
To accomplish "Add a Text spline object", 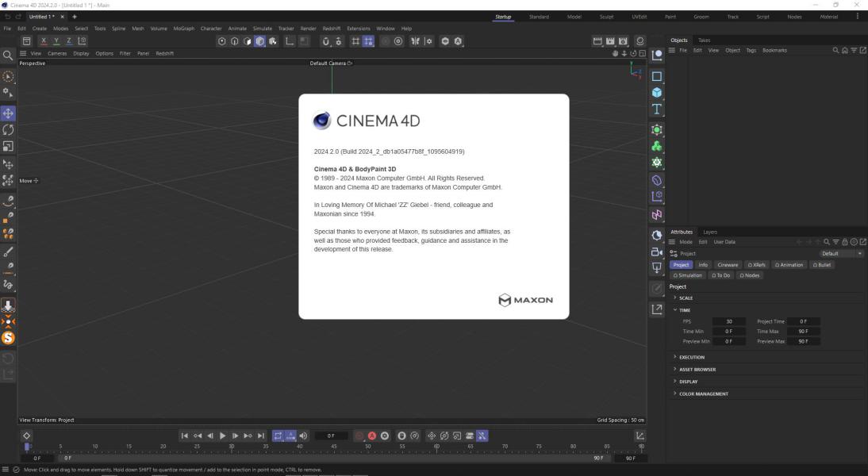I will pyautogui.click(x=657, y=109).
